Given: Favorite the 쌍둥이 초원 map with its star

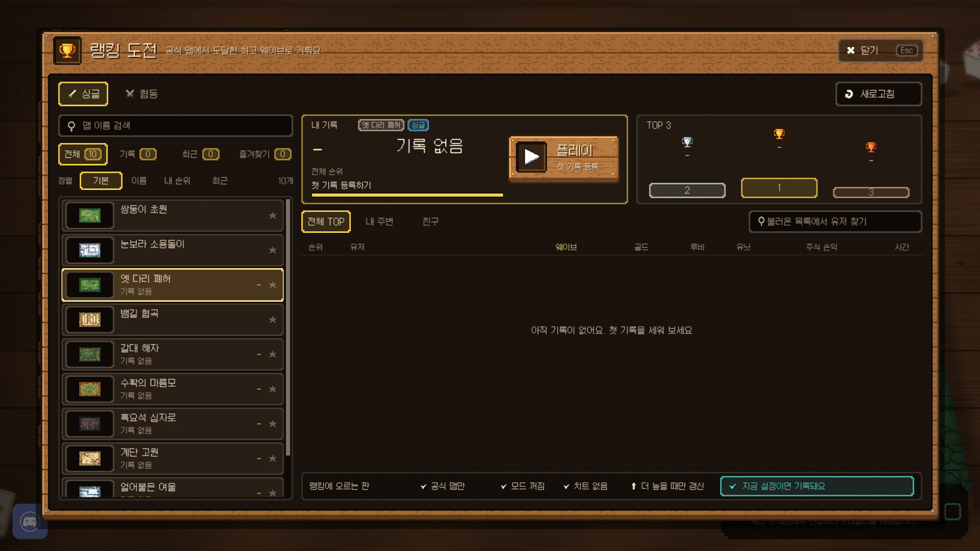Looking at the screenshot, I should pyautogui.click(x=273, y=216).
